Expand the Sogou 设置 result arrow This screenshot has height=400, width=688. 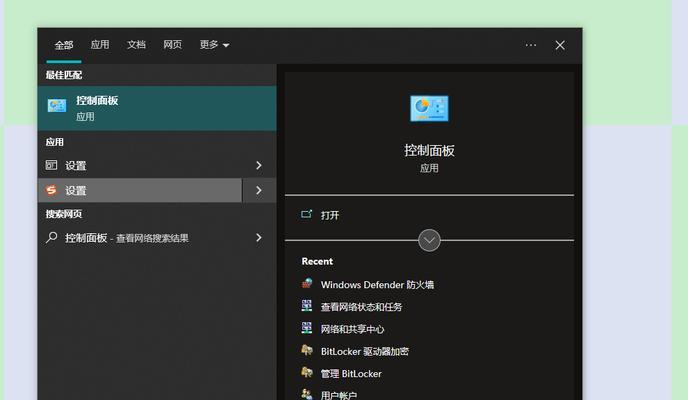coord(259,190)
